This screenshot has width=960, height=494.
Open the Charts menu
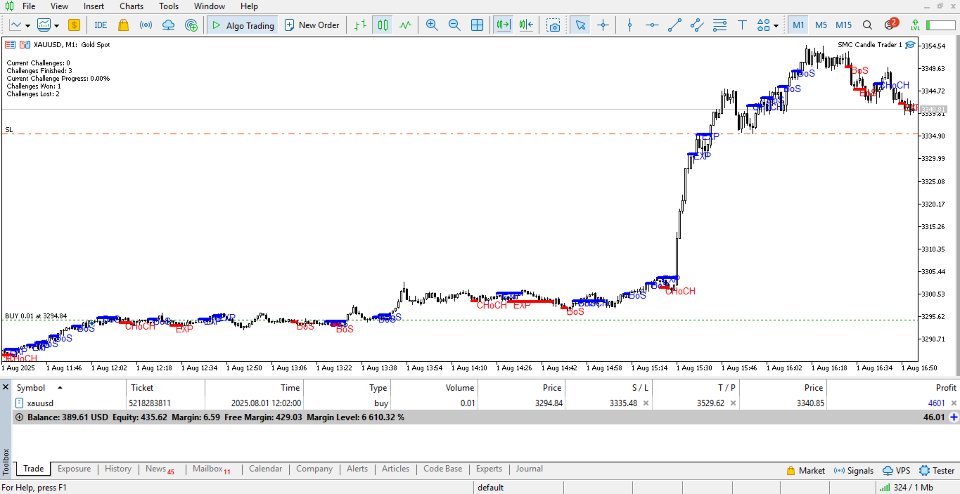coord(131,6)
